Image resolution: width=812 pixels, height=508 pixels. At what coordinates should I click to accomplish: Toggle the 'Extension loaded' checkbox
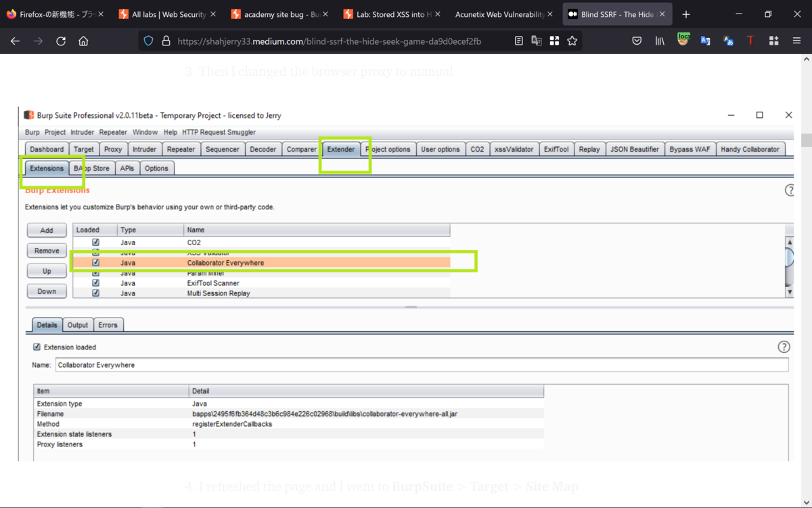tap(37, 347)
